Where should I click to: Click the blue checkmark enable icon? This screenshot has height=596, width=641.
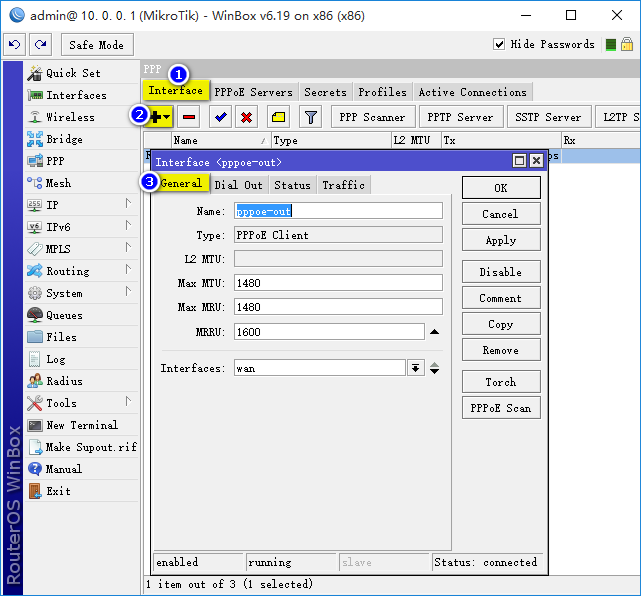[220, 117]
